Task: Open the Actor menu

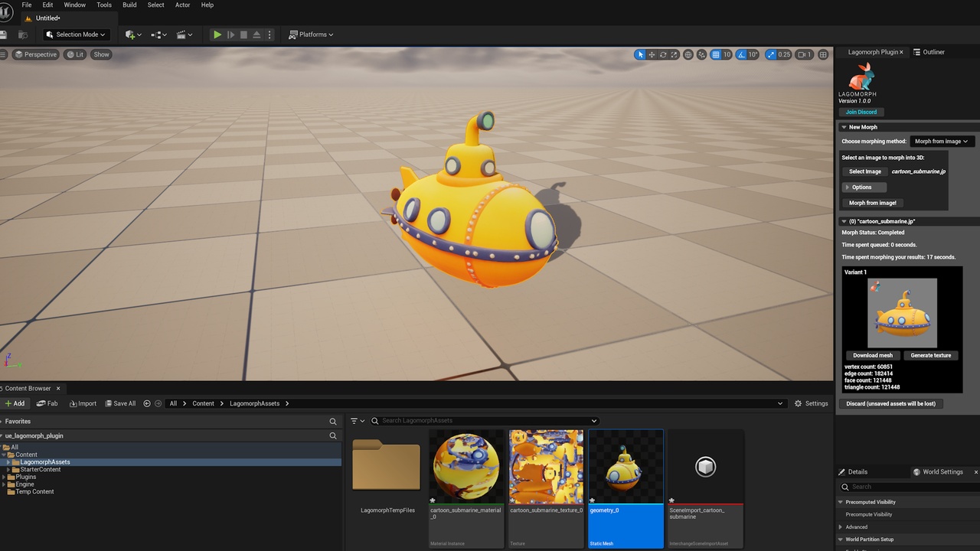Action: (183, 5)
